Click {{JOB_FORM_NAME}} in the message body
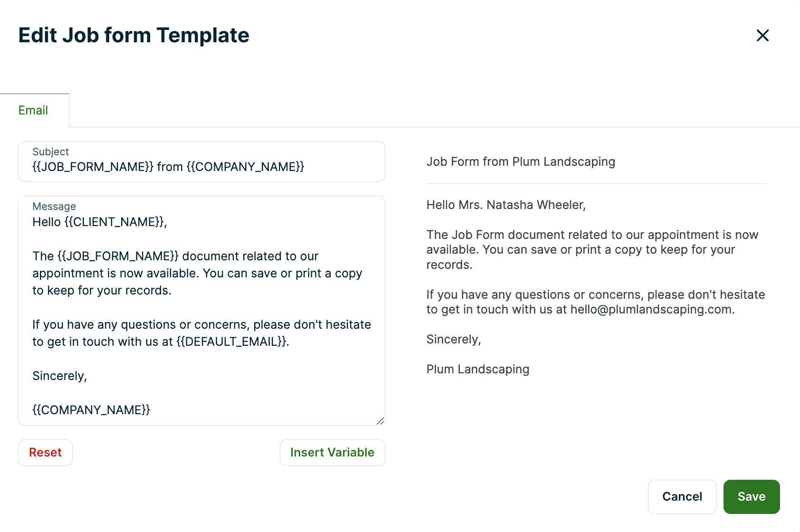The width and height of the screenshot is (800, 532). (118, 256)
